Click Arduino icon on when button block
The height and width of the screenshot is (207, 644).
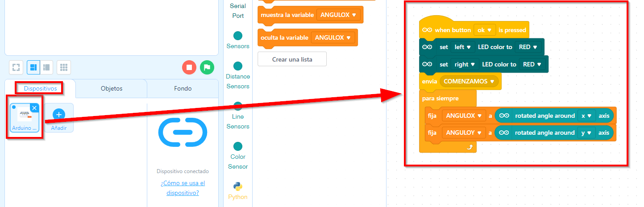point(427,30)
